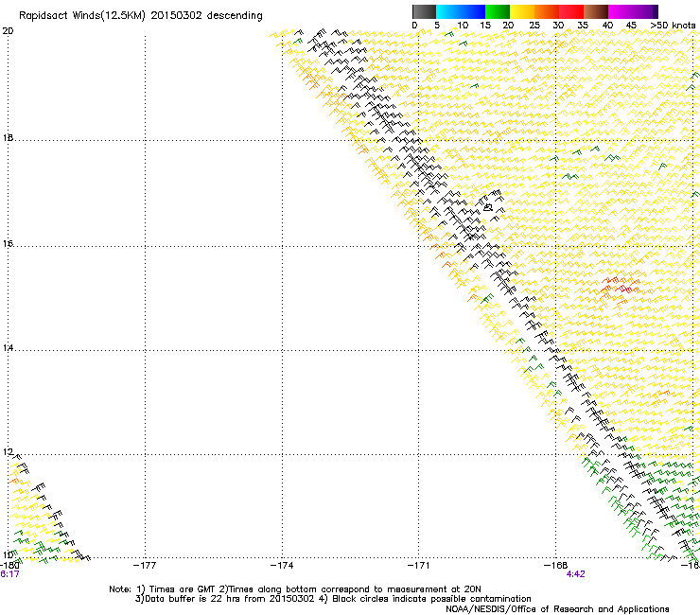Click the latitude label '14' on the left axis
700x615 pixels.
pos(8,348)
